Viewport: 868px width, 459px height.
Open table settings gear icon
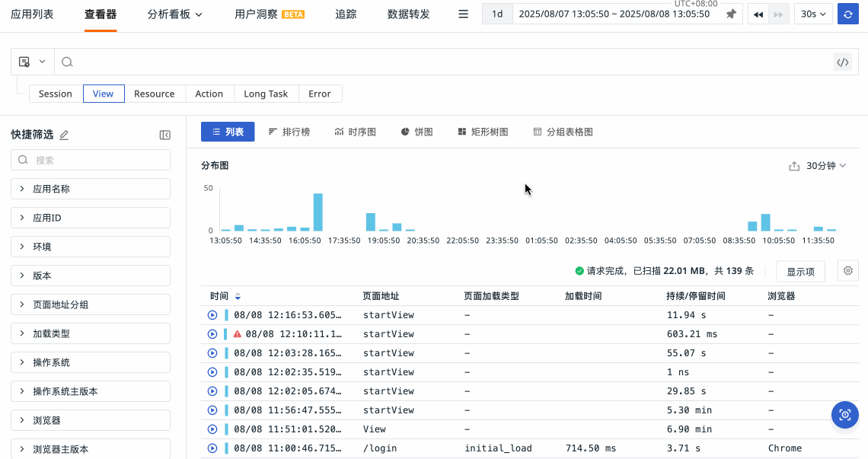point(848,270)
